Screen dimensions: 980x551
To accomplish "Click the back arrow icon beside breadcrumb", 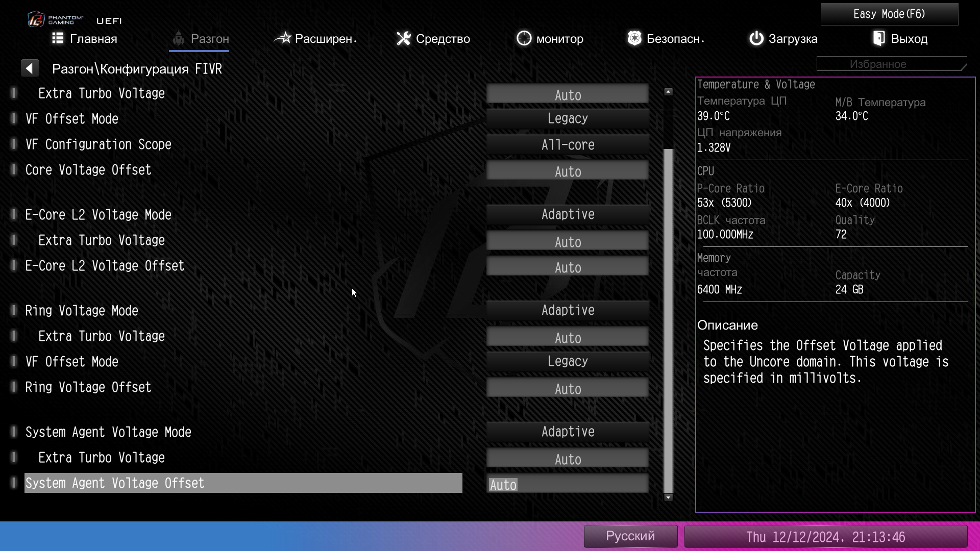I will [x=30, y=68].
